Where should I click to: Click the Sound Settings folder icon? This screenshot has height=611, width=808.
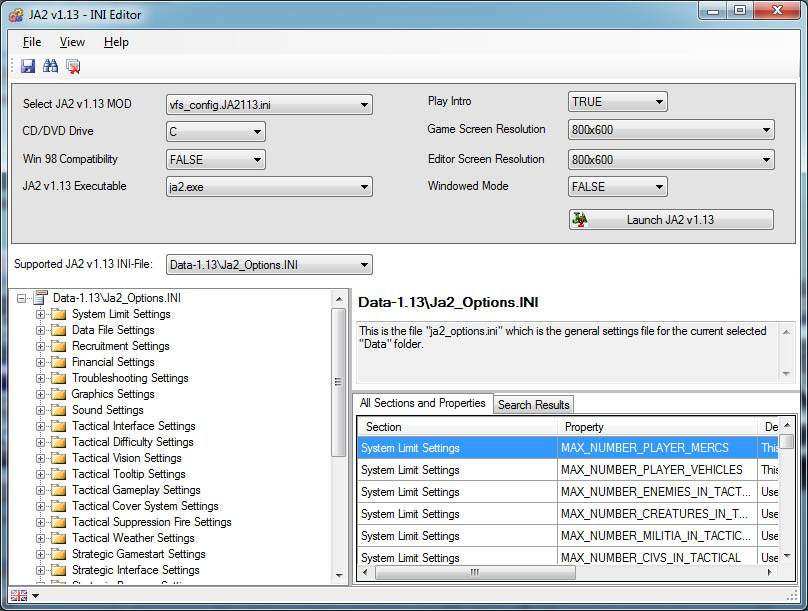tap(59, 410)
